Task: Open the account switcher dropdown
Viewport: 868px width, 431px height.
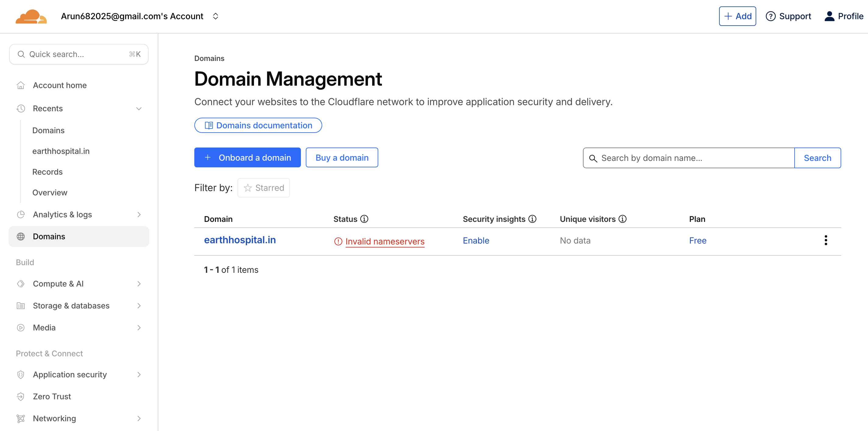Action: click(216, 16)
